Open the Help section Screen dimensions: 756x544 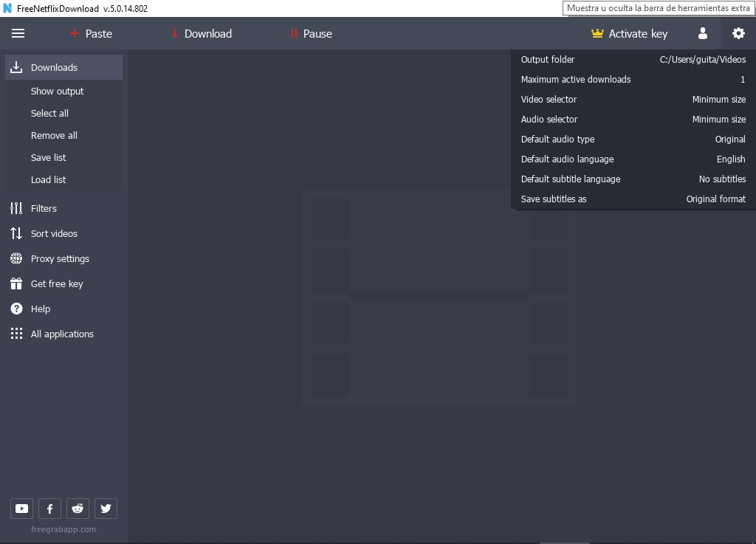click(x=16, y=309)
